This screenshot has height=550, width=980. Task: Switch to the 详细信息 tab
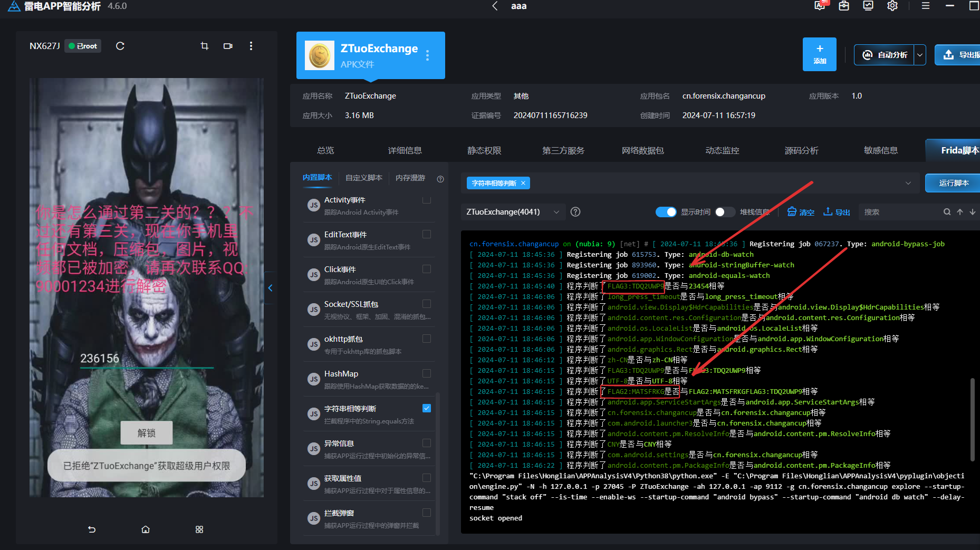405,150
